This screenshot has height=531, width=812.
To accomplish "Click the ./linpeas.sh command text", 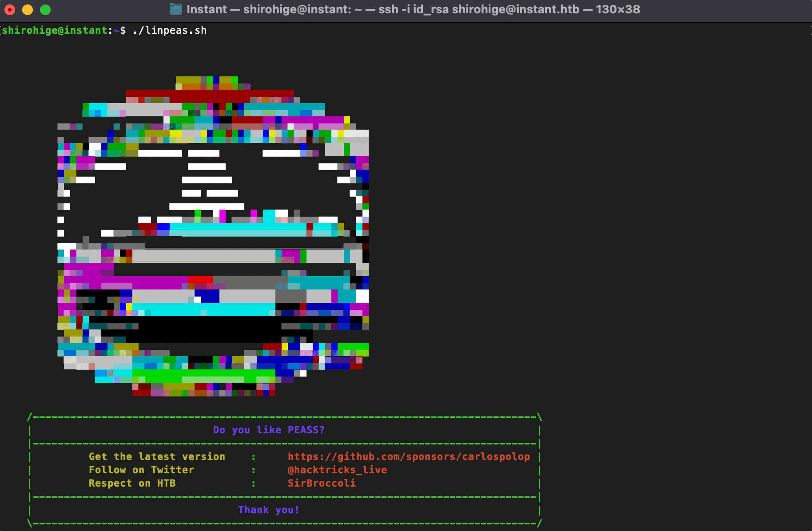I will (169, 30).
